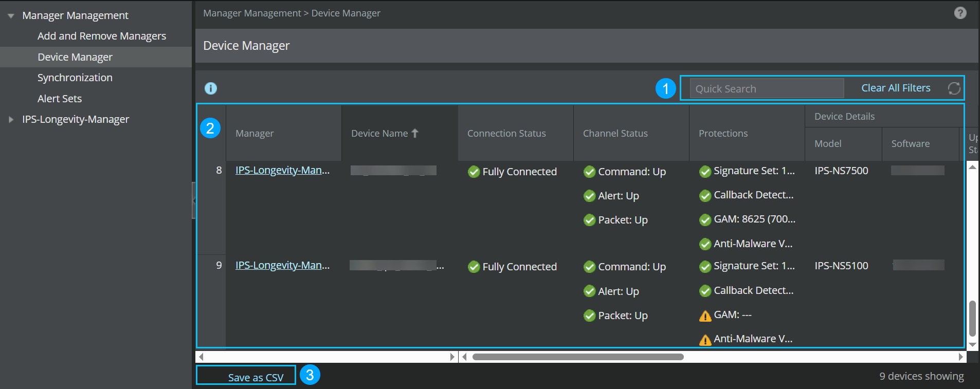980x389 pixels.
Task: Click the blue information icon
Action: (211, 88)
